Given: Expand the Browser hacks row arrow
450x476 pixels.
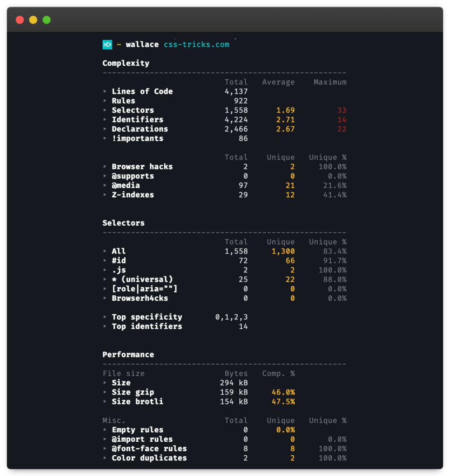Looking at the screenshot, I should 105,167.
